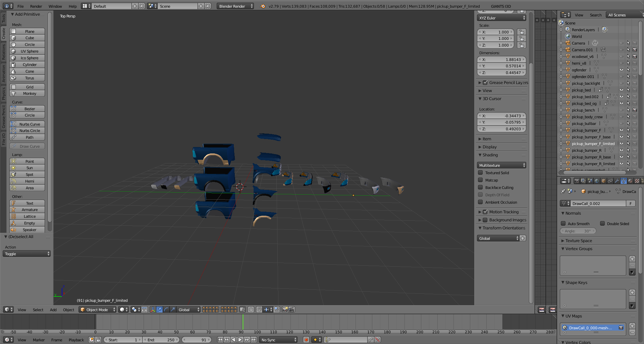
Task: Switch to the Physics tool shelf tab
Action: coord(4,93)
